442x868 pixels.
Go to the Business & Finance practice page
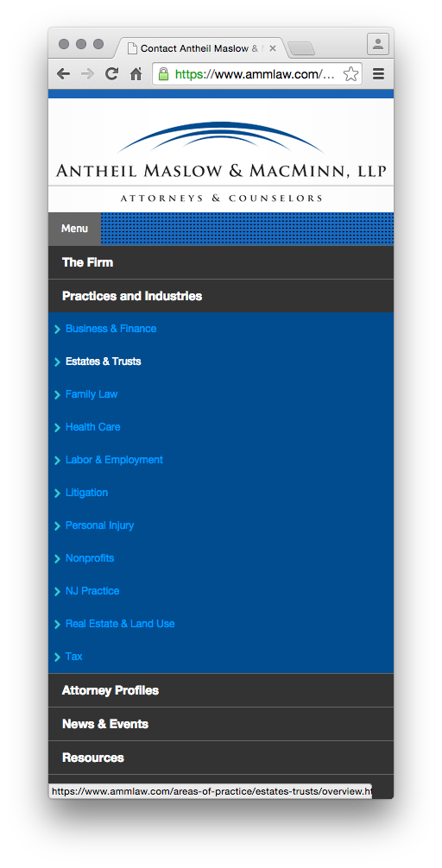pyautogui.click(x=110, y=329)
